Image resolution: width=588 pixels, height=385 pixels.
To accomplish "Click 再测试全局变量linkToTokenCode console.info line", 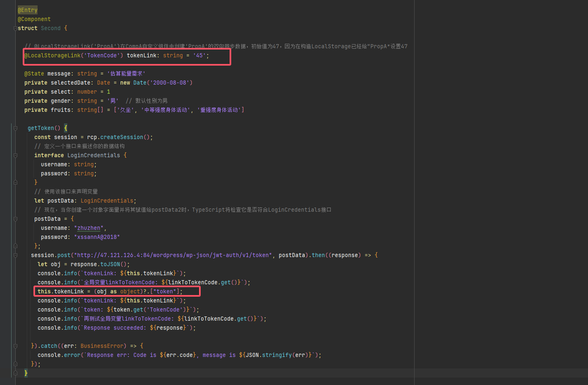I will [x=152, y=319].
